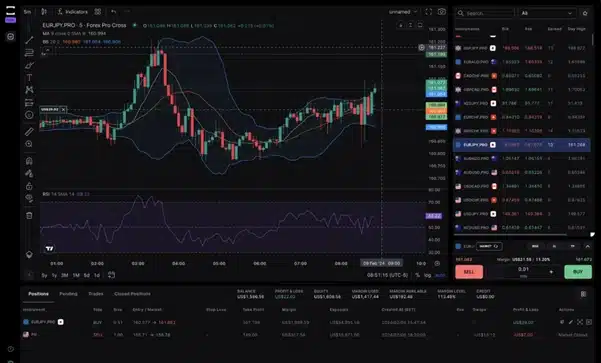Select the trend line drawing tool

click(29, 40)
